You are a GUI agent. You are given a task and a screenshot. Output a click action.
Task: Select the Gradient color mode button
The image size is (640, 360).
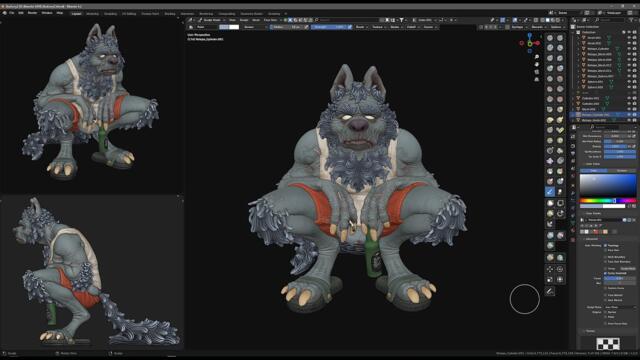(621, 171)
